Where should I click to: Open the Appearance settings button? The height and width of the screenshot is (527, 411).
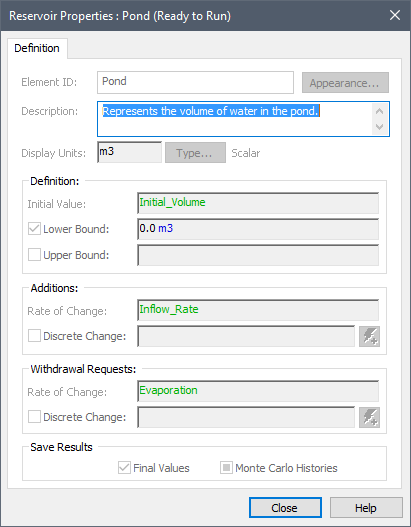pyautogui.click(x=345, y=83)
